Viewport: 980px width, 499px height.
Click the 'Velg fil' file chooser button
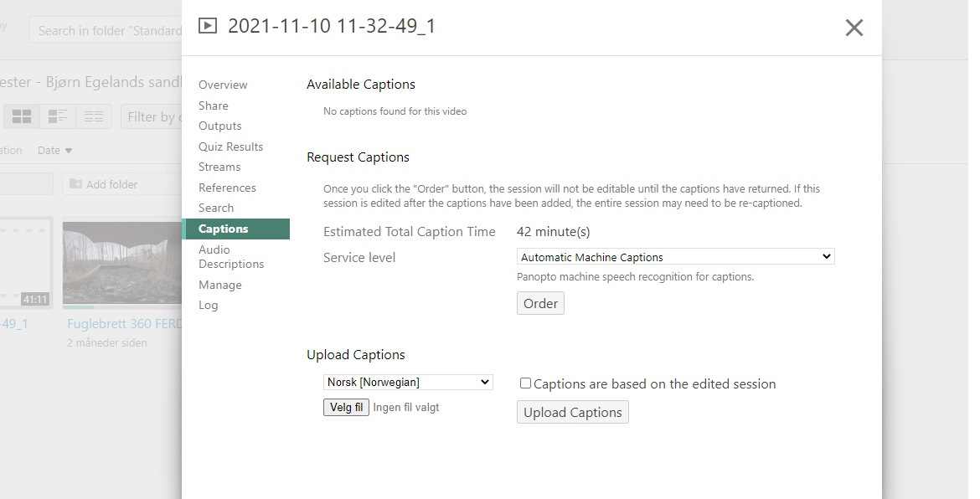tap(346, 407)
